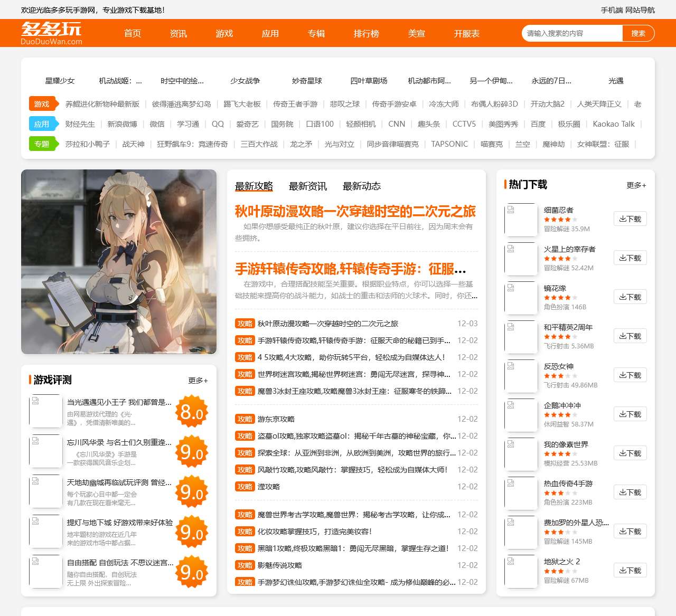Open 更多+ in 游戏评测 section
Screen dimensions: 676x616
point(198,381)
